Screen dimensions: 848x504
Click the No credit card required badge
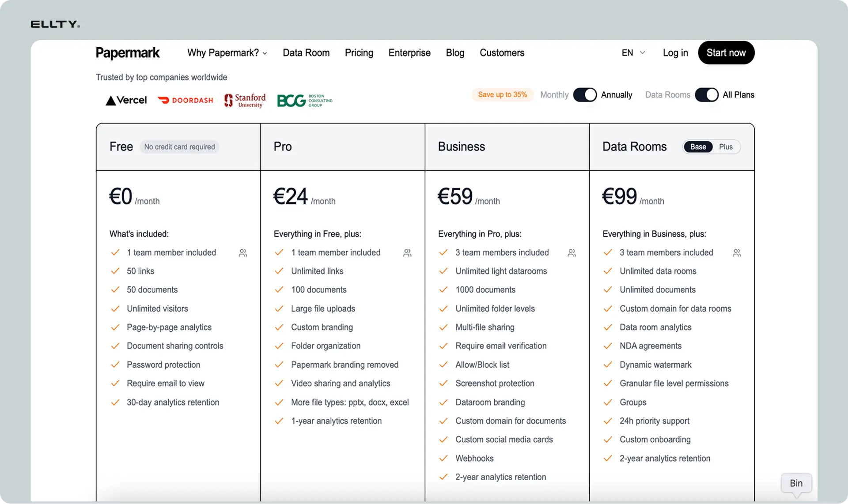[x=179, y=147]
